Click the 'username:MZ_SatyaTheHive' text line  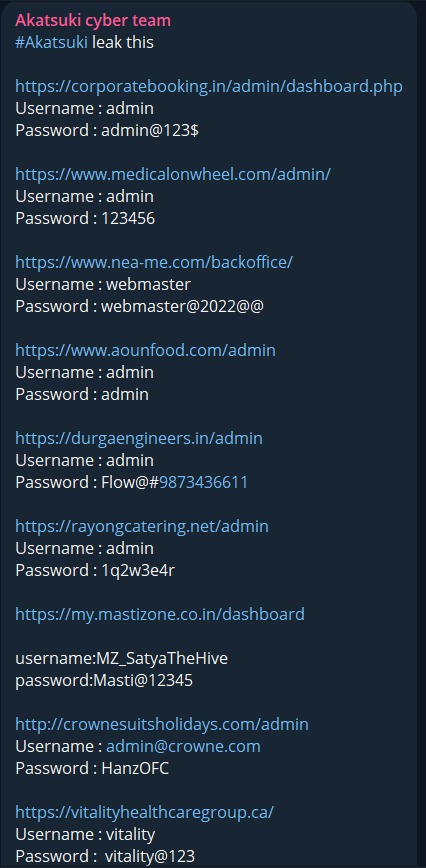coord(121,659)
